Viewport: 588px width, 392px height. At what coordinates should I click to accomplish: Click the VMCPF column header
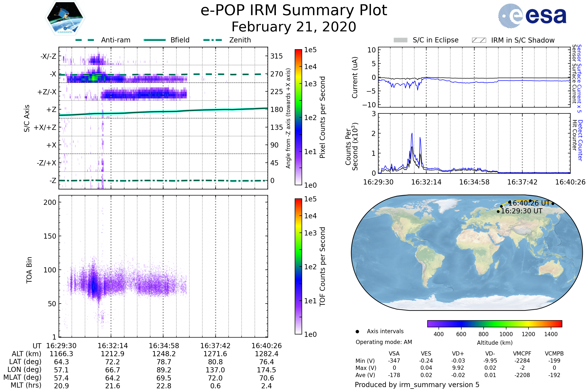(x=522, y=354)
